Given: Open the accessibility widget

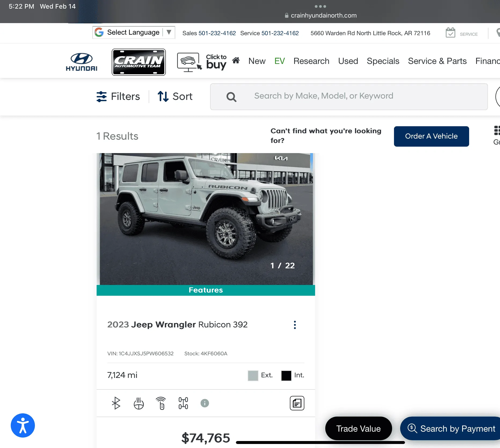Looking at the screenshot, I should pos(23,425).
